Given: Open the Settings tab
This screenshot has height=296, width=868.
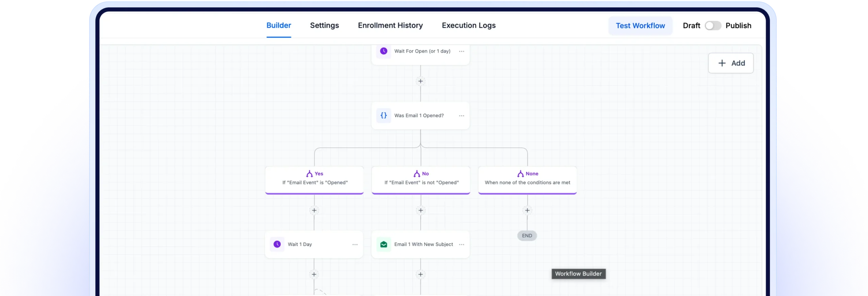Looking at the screenshot, I should click(x=324, y=25).
